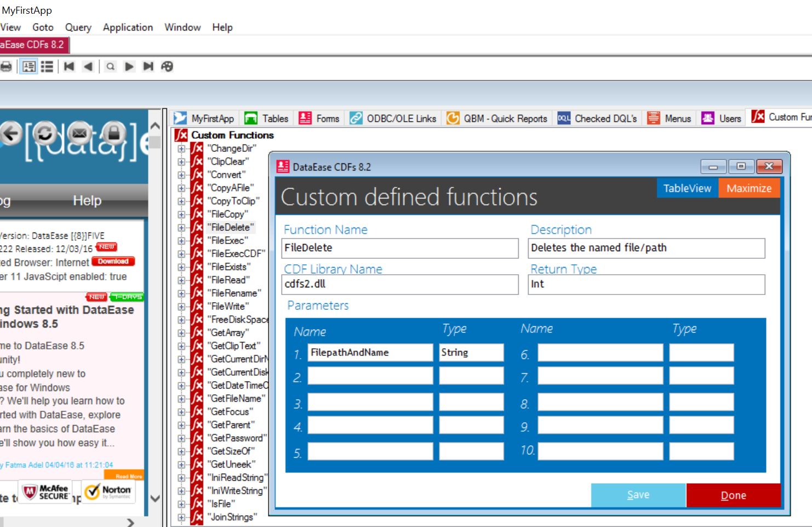This screenshot has width=812, height=527.
Task: Click the Custom Functions root fx icon
Action: 181,135
